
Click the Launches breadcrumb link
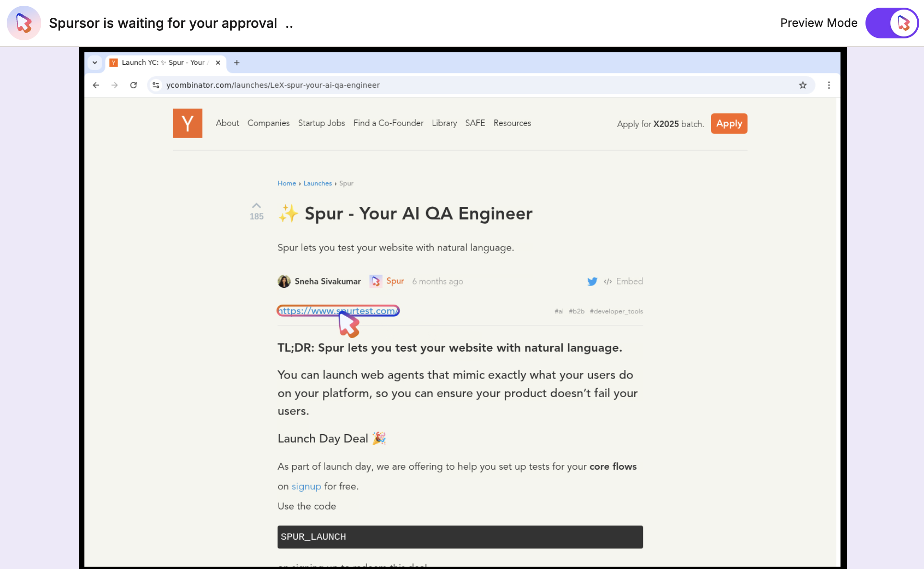pos(317,183)
